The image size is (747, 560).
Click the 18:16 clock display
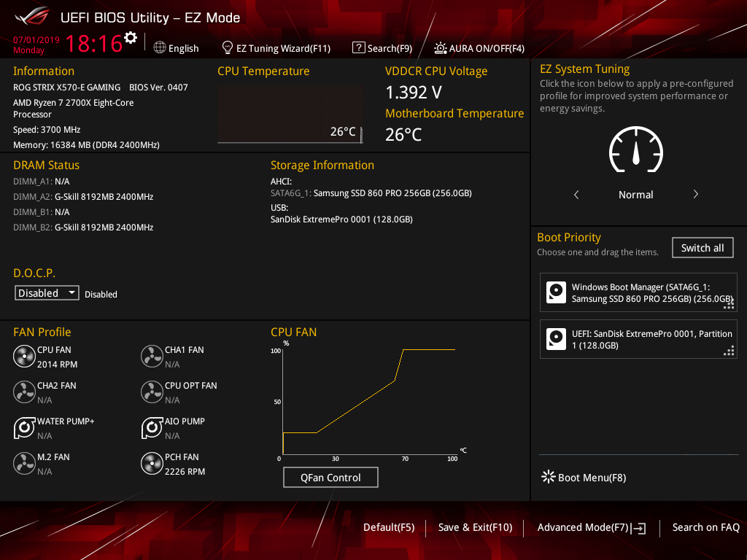pos(94,43)
